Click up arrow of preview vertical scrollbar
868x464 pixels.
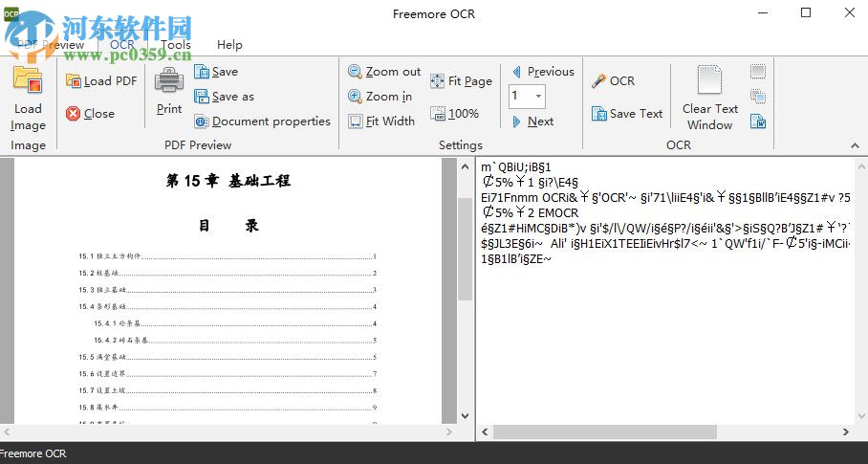click(465, 166)
